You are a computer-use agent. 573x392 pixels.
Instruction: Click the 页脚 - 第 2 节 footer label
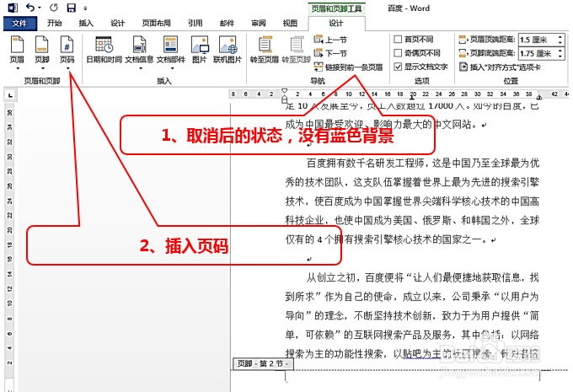pyautogui.click(x=263, y=363)
